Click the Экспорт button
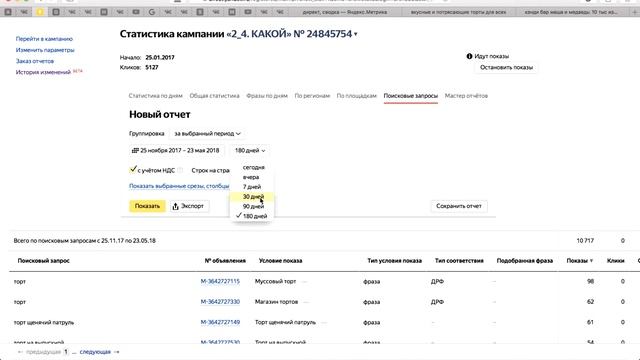The height and width of the screenshot is (360, 640). pos(189,206)
